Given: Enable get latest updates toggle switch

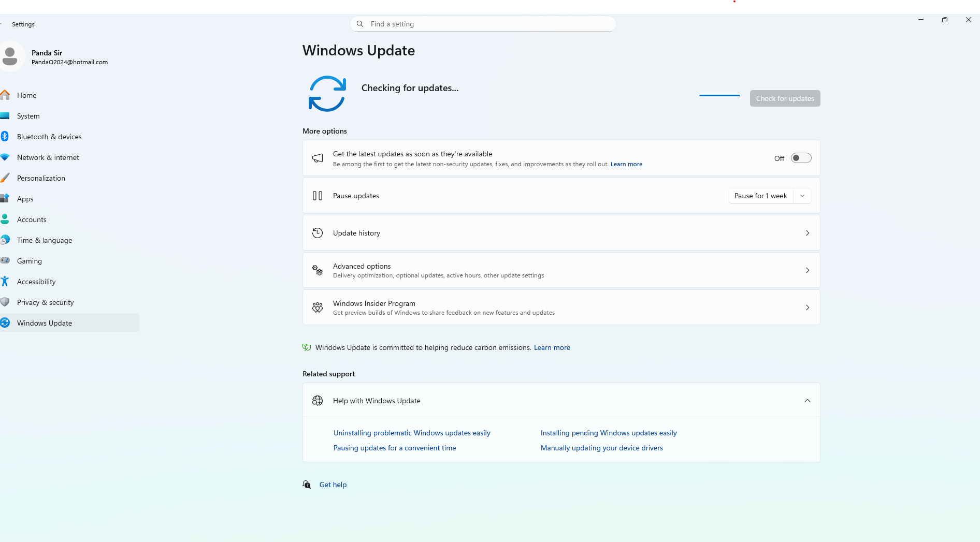Looking at the screenshot, I should pyautogui.click(x=801, y=158).
